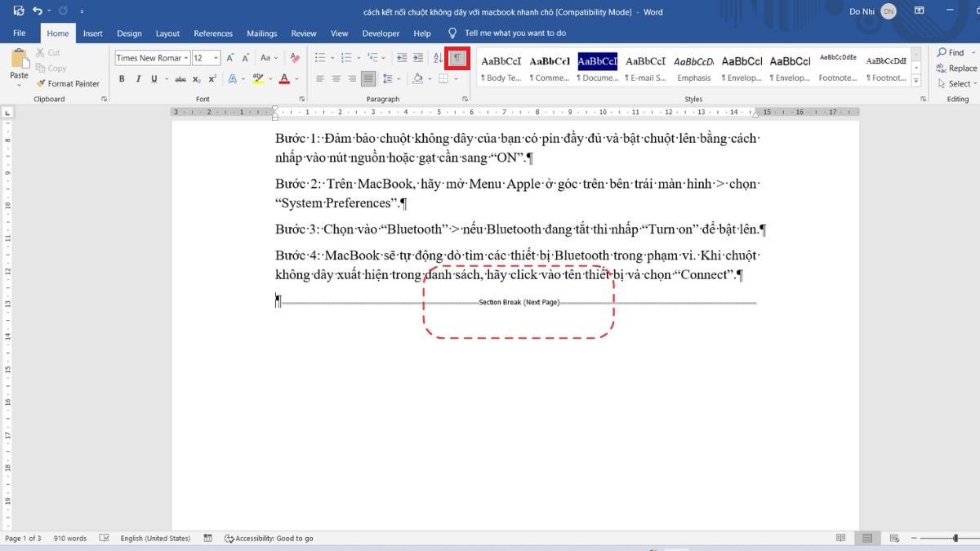This screenshot has height=551, width=980.
Task: Click the Shrink Font icon
Action: 246,58
